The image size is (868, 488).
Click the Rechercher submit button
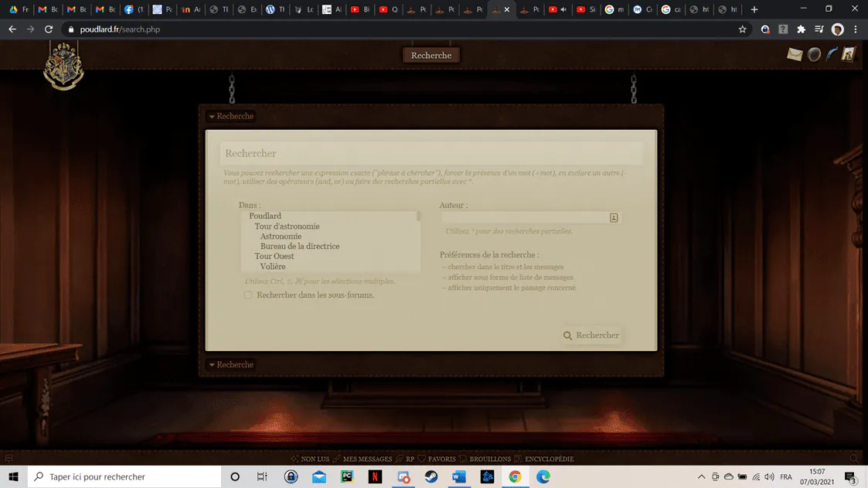[x=591, y=335]
